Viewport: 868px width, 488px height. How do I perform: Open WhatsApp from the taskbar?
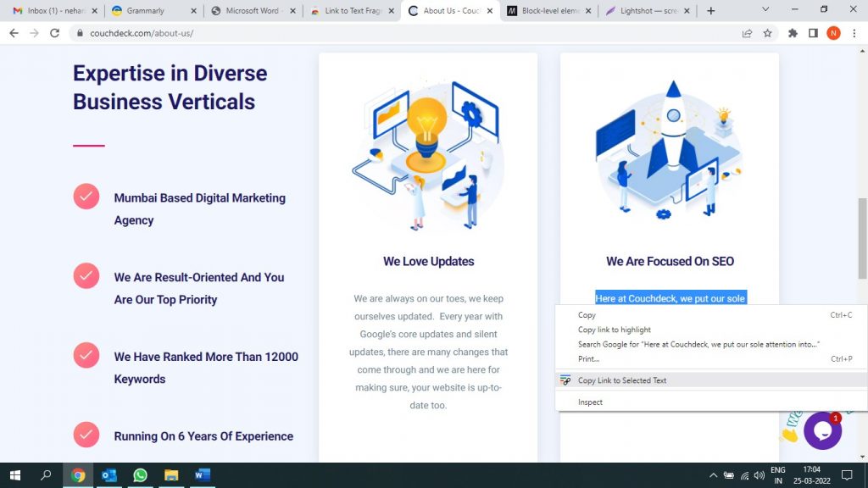140,475
